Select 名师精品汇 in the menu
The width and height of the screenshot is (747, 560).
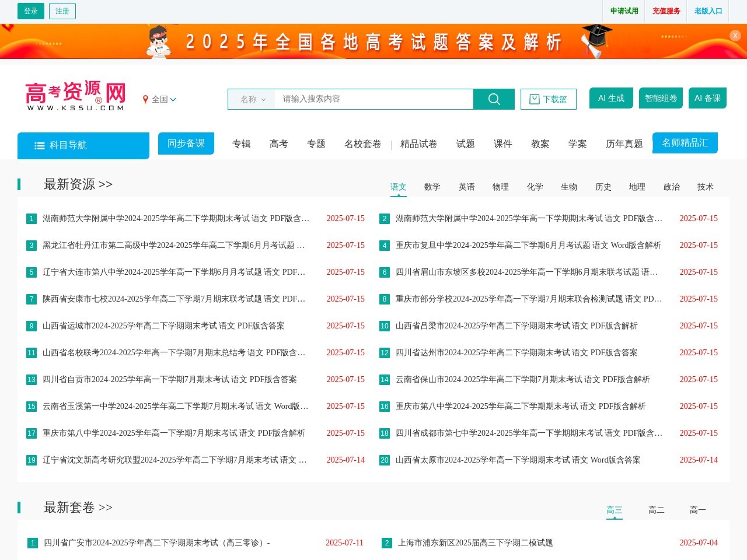coord(685,142)
